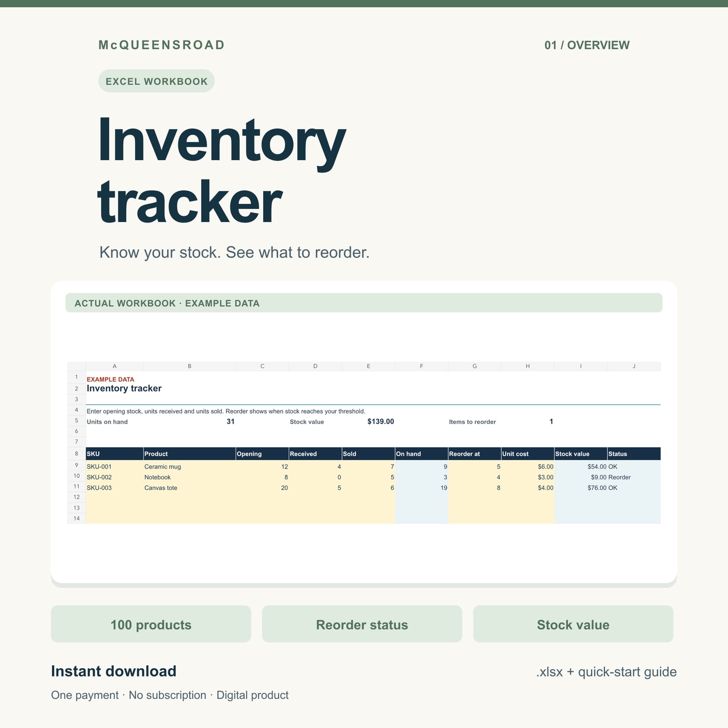This screenshot has height=728, width=728.
Task: Click the Product column header cell
Action: (190, 454)
